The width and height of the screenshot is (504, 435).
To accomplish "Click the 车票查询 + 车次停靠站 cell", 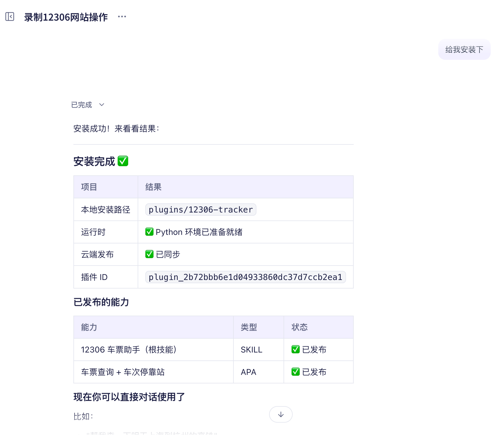I will (153, 372).
